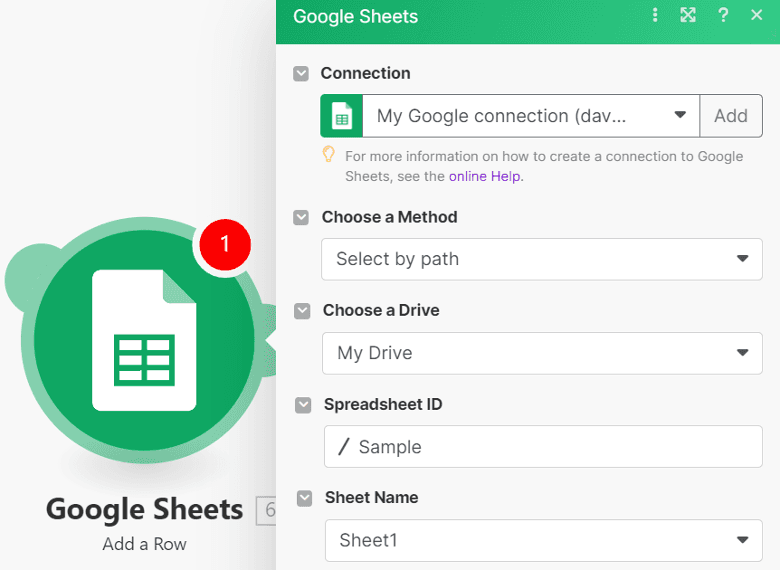Screen dimensions: 780x570
Task: Click the Spreadsheet ID field containing Sample
Action: [543, 447]
